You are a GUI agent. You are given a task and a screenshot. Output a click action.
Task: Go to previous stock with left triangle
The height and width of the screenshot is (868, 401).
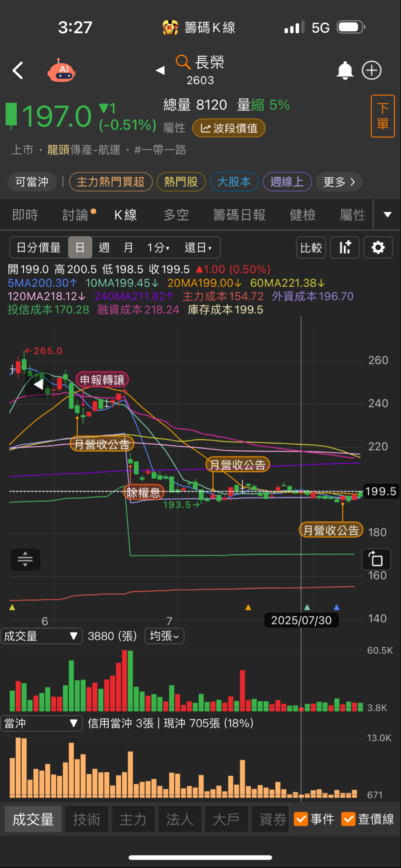click(x=160, y=70)
